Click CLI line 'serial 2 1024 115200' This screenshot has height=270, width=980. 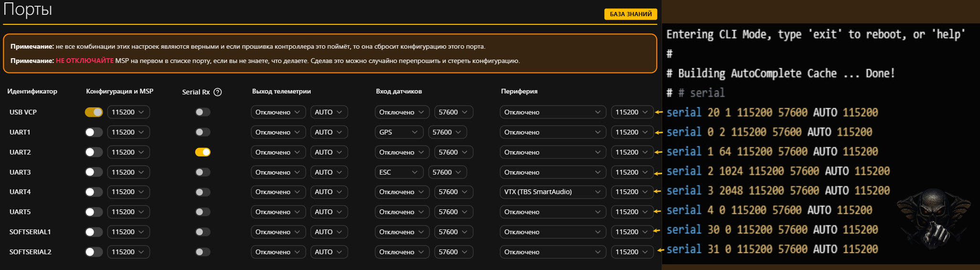click(778, 171)
